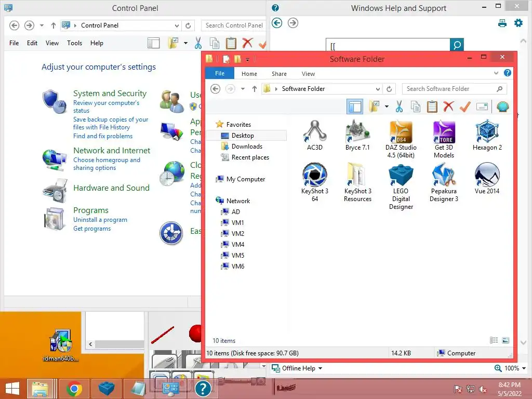Click the orange checkmark Properties icon in Software Folder
532x399 pixels.
465,107
